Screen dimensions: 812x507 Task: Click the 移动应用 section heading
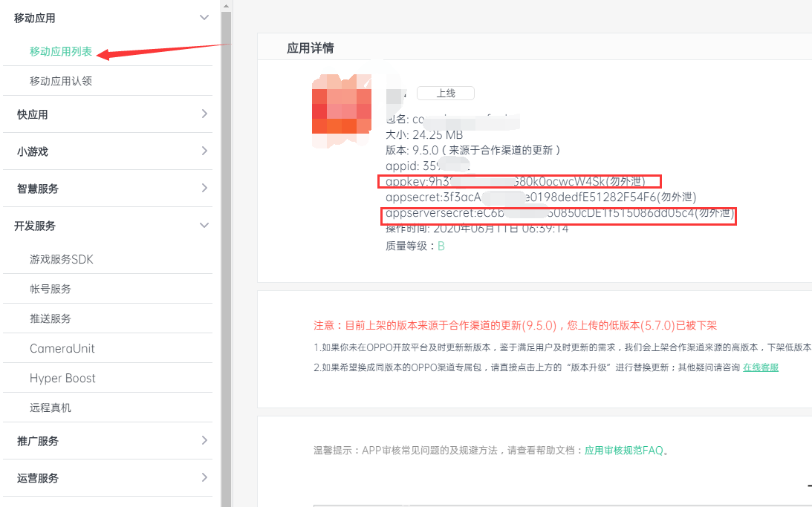point(35,18)
